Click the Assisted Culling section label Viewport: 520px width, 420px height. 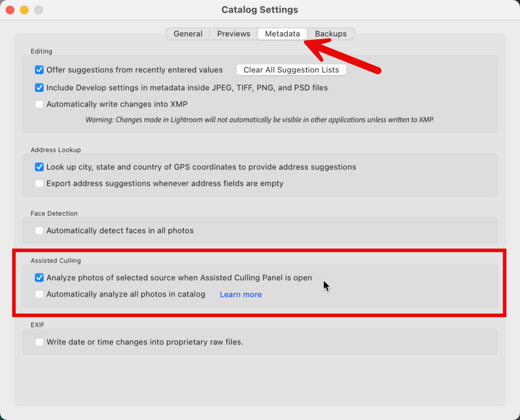55,261
